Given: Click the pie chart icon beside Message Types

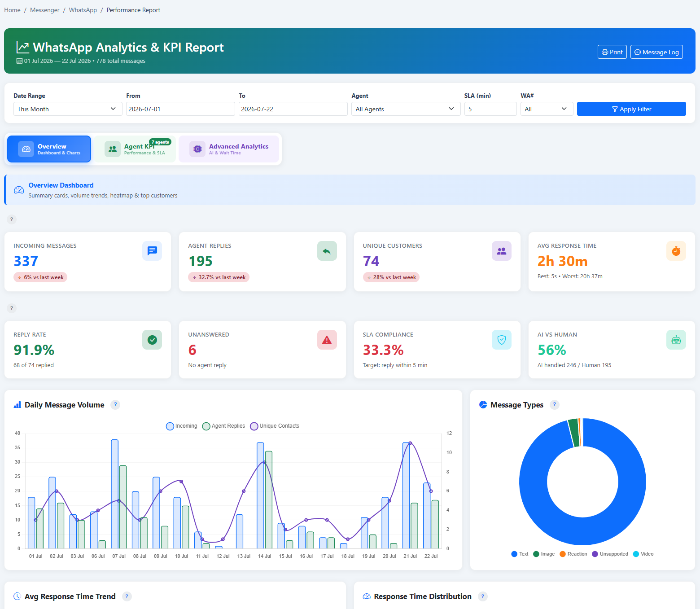Looking at the screenshot, I should [483, 405].
